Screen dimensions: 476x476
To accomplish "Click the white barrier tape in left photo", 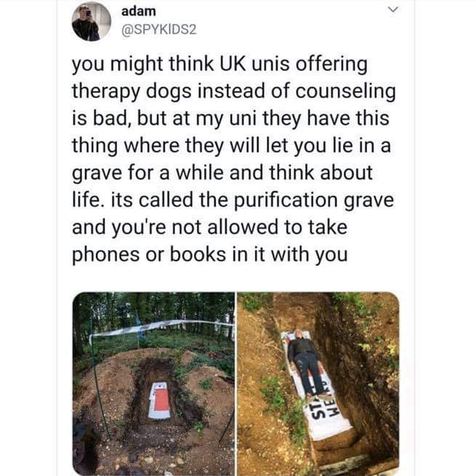I will 161,327.
